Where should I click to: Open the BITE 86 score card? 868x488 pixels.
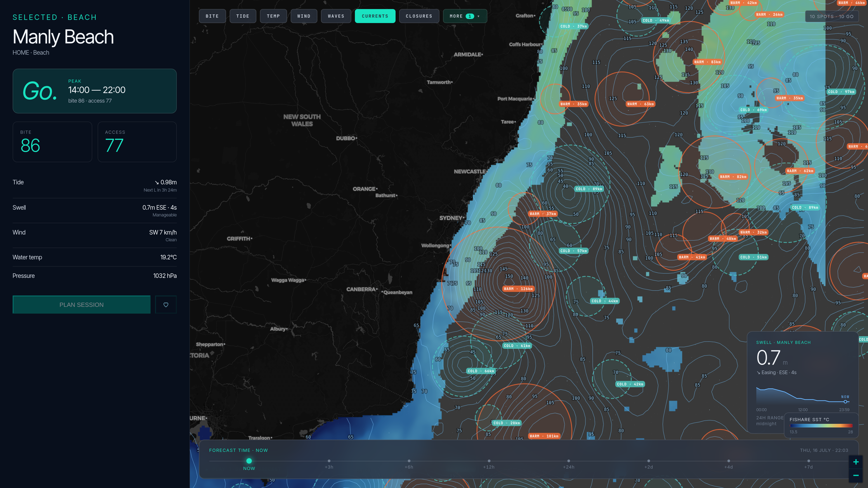pos(52,142)
